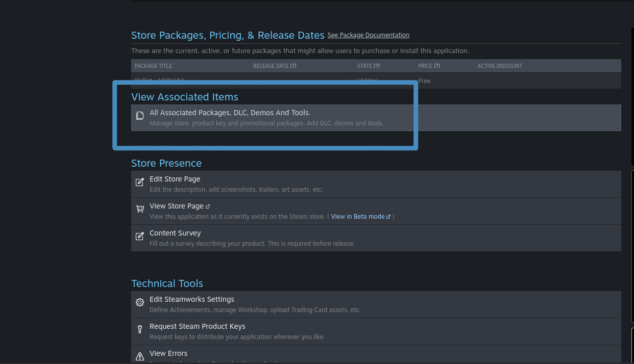Click the key icon beside Request Steam Product Keys
The height and width of the screenshot is (364, 634).
click(140, 329)
